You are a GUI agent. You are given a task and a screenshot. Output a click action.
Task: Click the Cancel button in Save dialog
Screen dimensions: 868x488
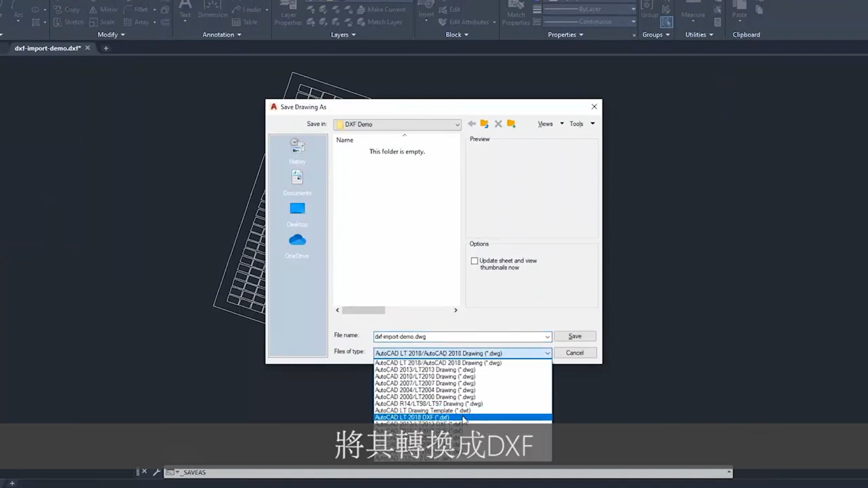pyautogui.click(x=574, y=352)
